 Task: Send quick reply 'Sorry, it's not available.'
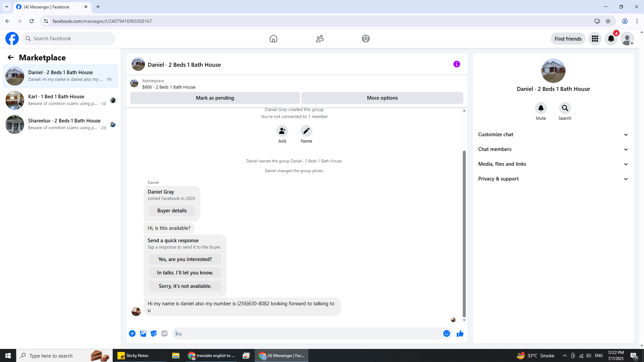click(x=185, y=286)
